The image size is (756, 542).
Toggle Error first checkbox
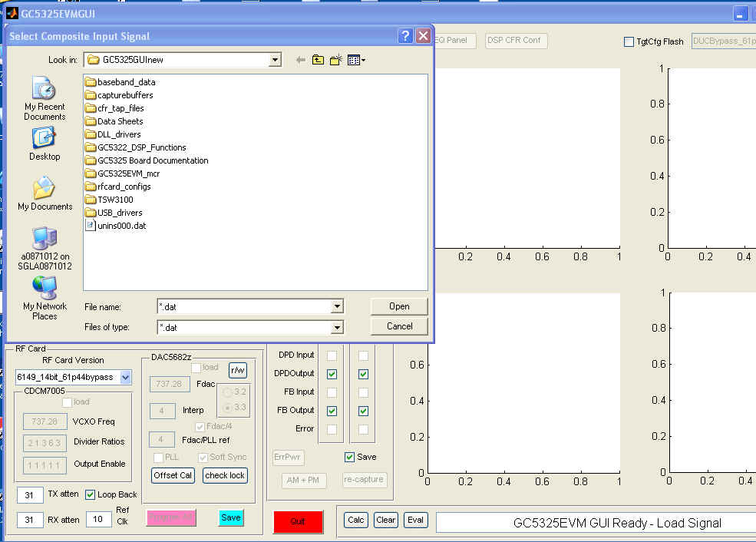coord(332,428)
